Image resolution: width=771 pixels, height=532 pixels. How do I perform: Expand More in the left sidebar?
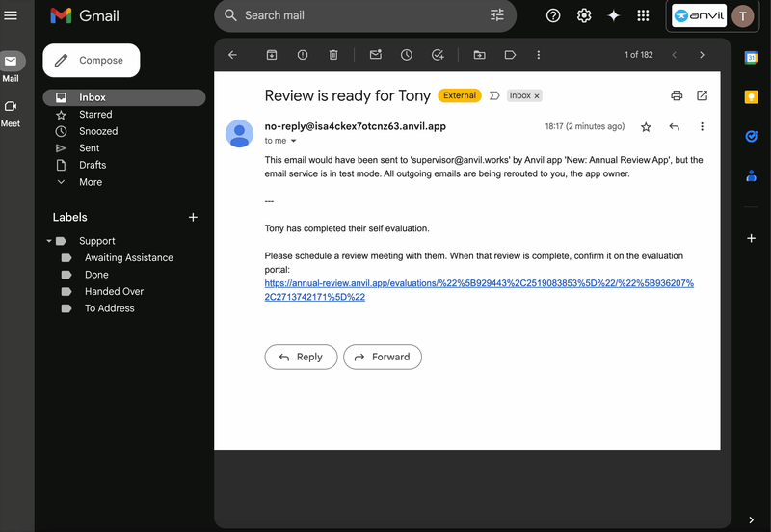tap(91, 182)
